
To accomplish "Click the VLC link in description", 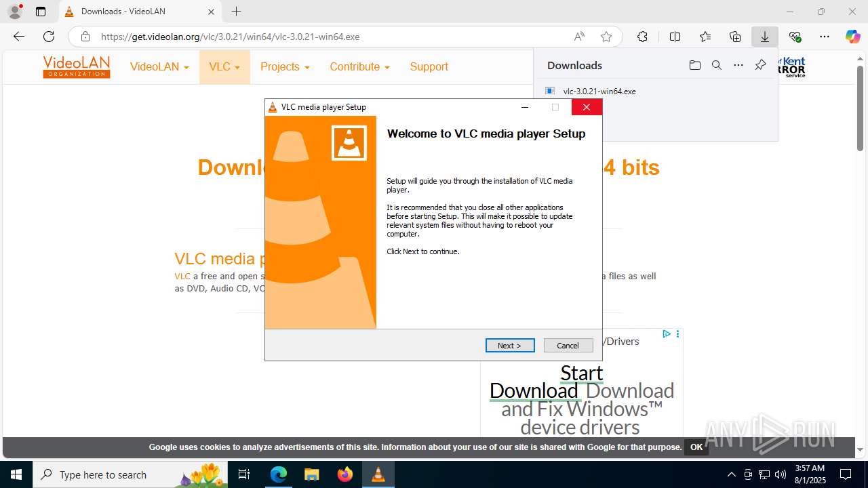I will [182, 276].
